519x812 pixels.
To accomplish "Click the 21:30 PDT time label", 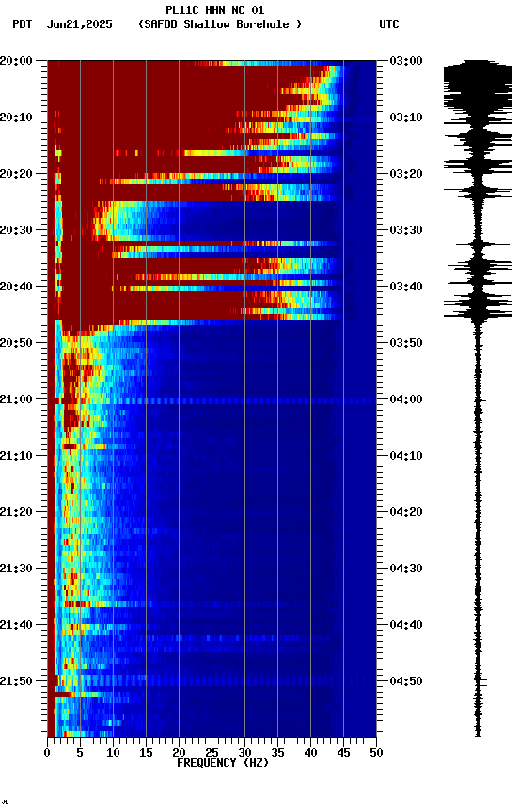I will [x=16, y=569].
